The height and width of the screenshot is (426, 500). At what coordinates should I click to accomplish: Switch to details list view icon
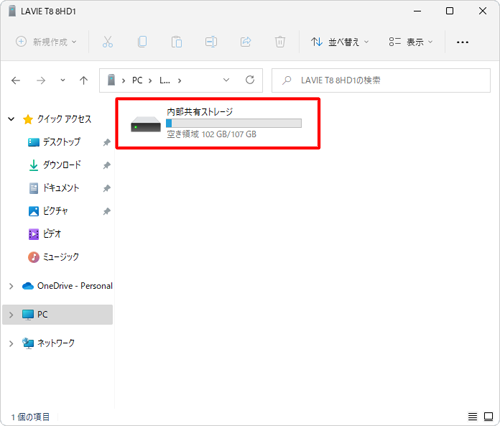point(472,416)
